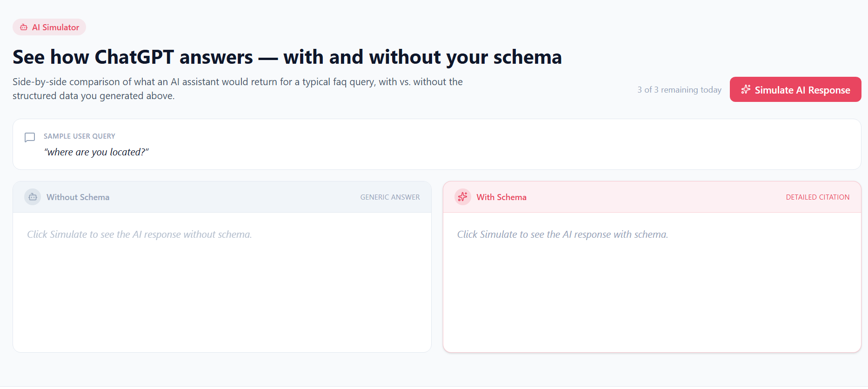Click the sample query text where are you located

point(96,152)
